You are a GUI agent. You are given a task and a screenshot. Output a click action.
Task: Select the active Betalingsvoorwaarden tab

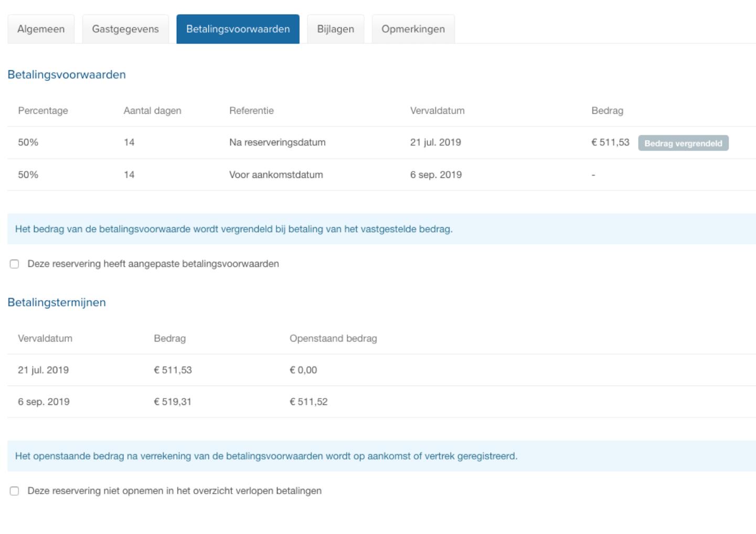(238, 29)
